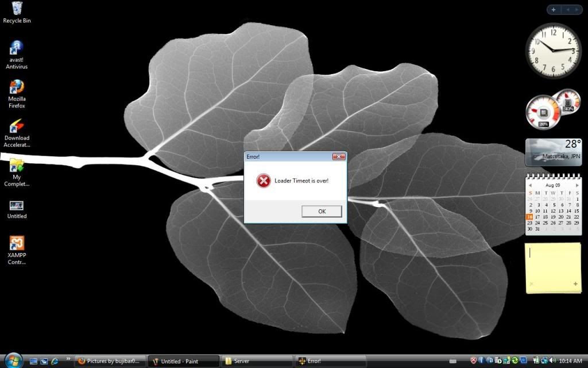Open the Recycle Bin desktop icon
The width and height of the screenshot is (588, 368).
(17, 9)
